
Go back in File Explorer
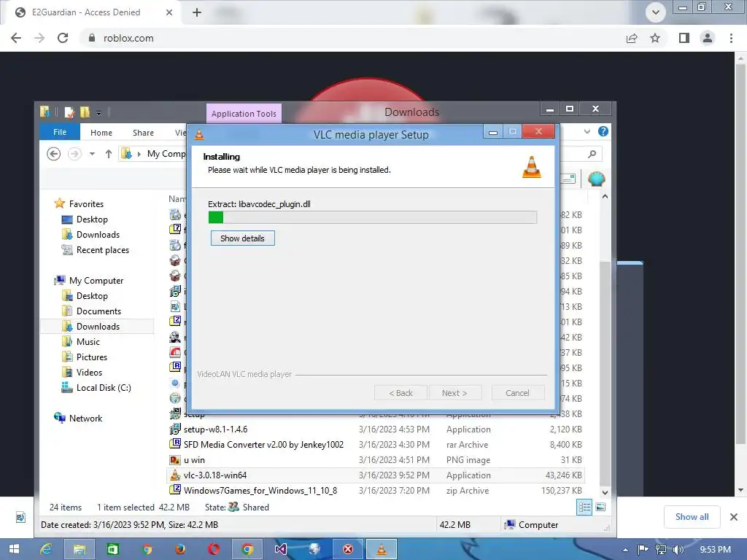[54, 154]
